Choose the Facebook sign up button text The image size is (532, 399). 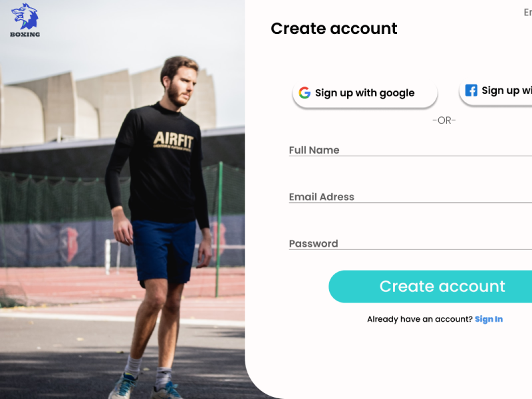pos(507,90)
